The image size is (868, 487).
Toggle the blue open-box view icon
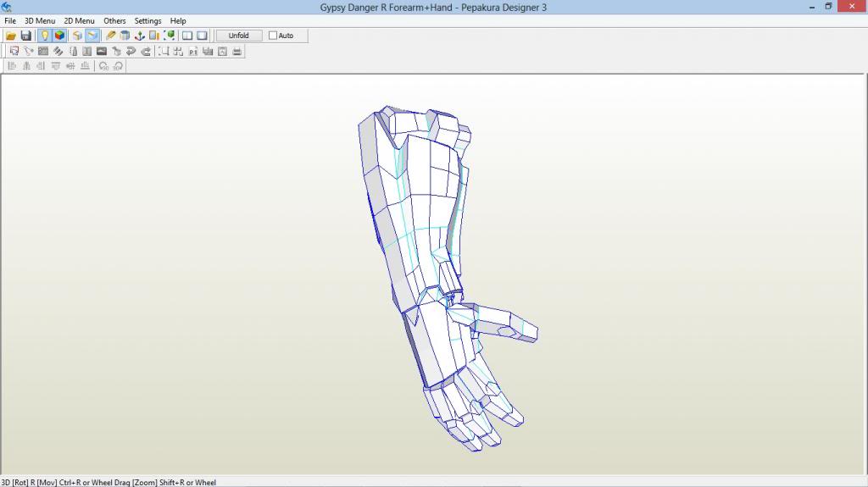click(x=92, y=36)
